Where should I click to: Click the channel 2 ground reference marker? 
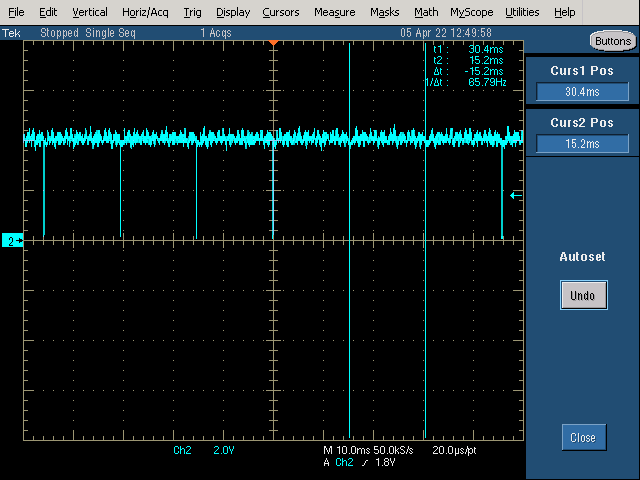point(12,241)
